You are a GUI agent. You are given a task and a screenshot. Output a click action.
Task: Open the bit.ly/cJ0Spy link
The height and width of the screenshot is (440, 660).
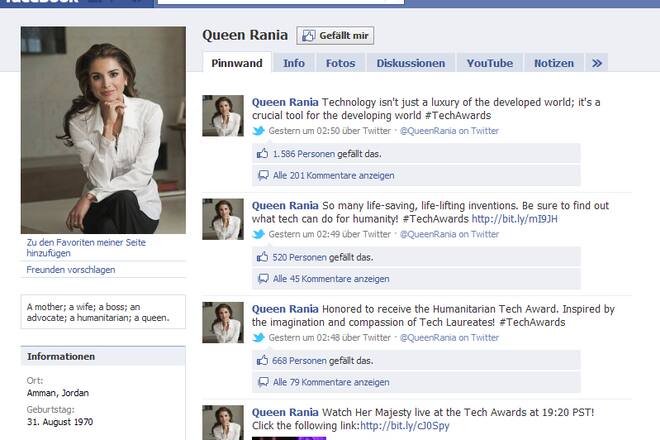coord(405,426)
